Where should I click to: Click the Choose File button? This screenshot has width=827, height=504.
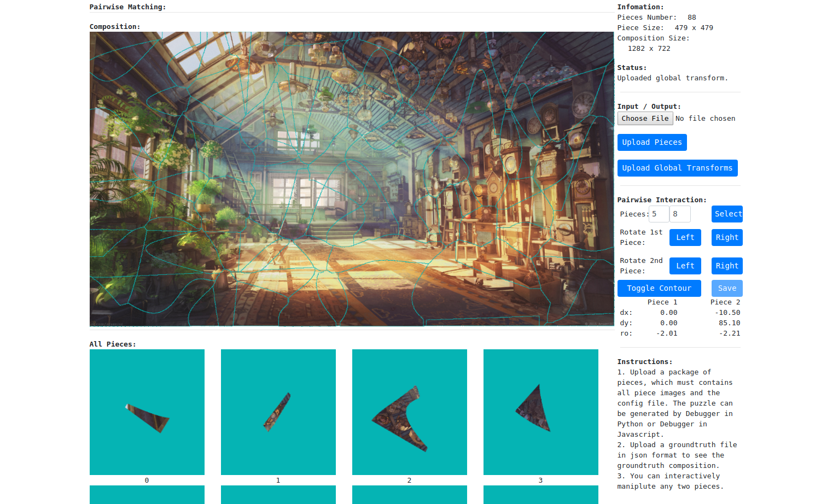[645, 119]
